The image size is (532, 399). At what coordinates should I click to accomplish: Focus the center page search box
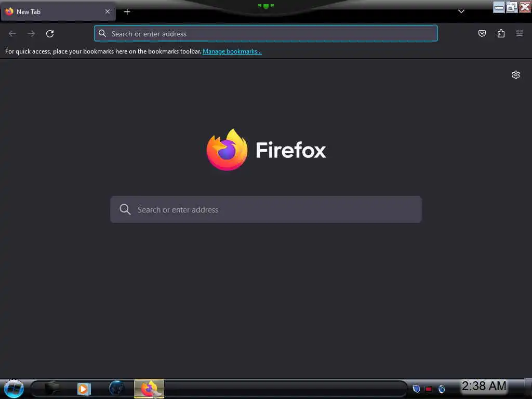pos(266,209)
